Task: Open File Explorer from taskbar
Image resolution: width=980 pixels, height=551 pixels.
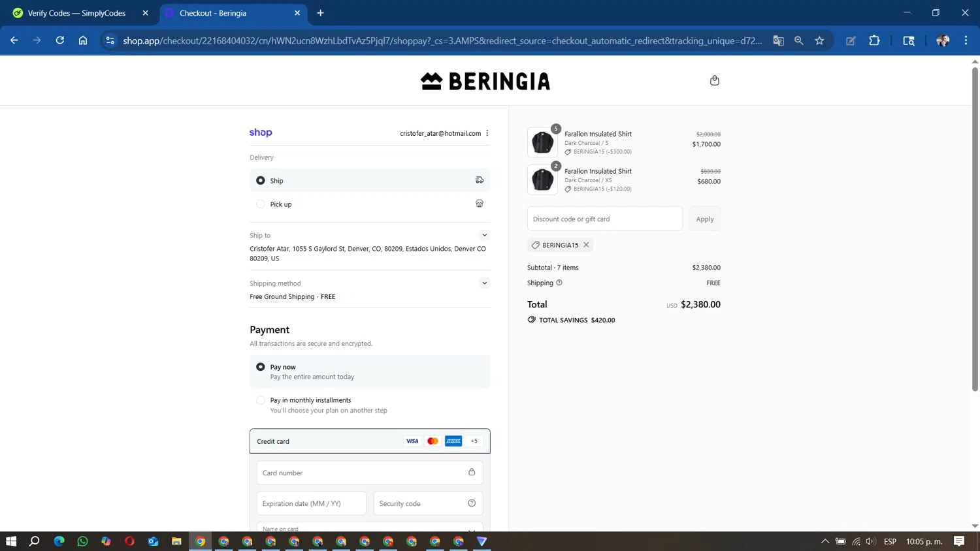Action: [x=176, y=541]
